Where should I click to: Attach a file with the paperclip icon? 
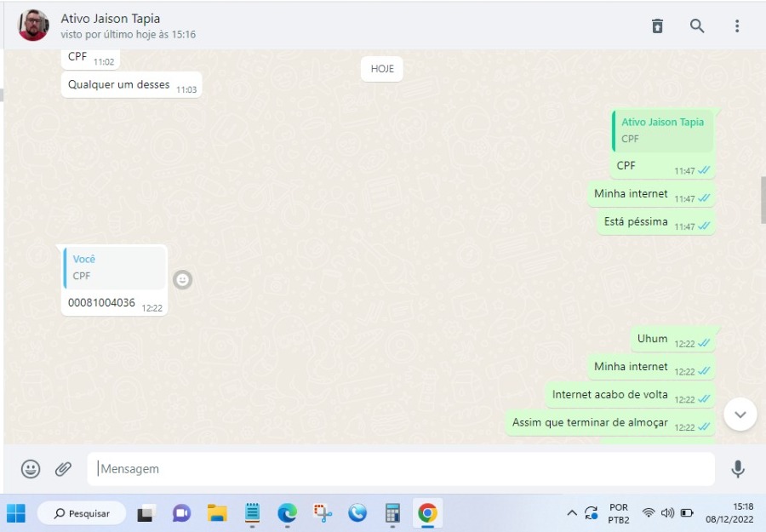pos(63,469)
